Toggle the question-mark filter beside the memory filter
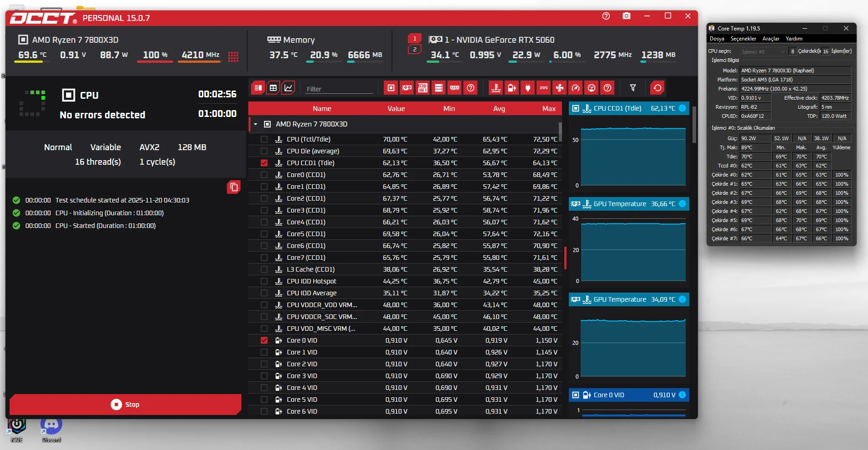 pos(471,88)
